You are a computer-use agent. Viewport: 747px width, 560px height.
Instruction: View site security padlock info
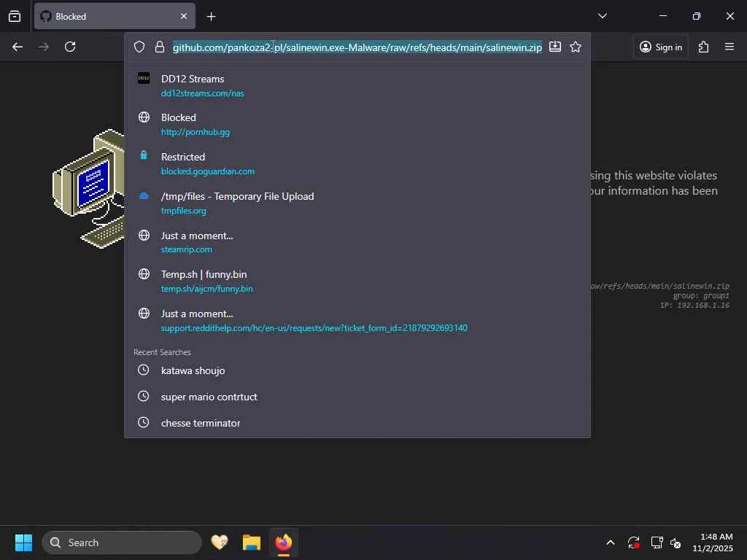coord(160,47)
